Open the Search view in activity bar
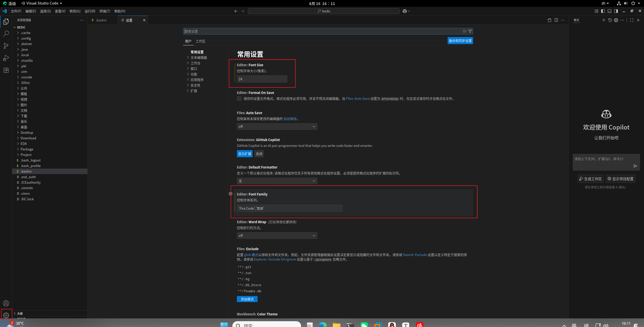Screen dimensions: 644x327 click(6, 34)
